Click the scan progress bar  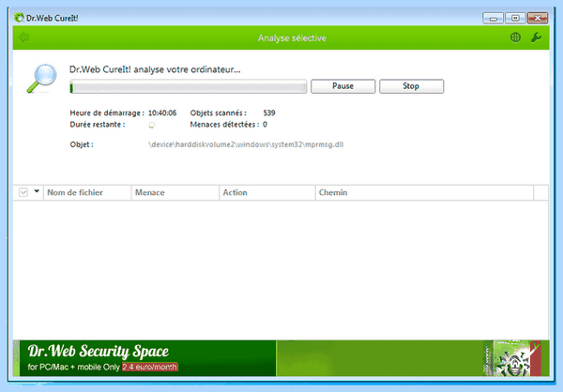[x=189, y=86]
